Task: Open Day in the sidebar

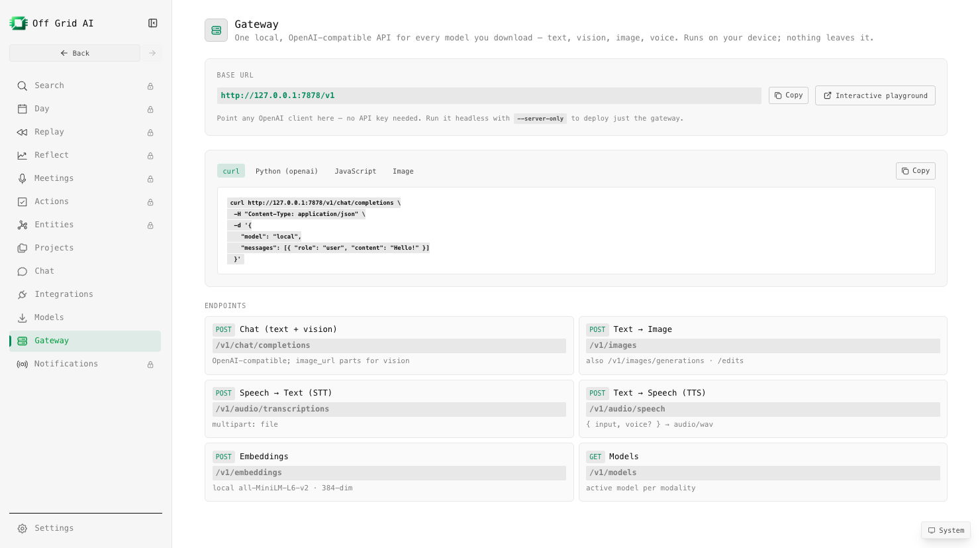Action: pyautogui.click(x=85, y=109)
